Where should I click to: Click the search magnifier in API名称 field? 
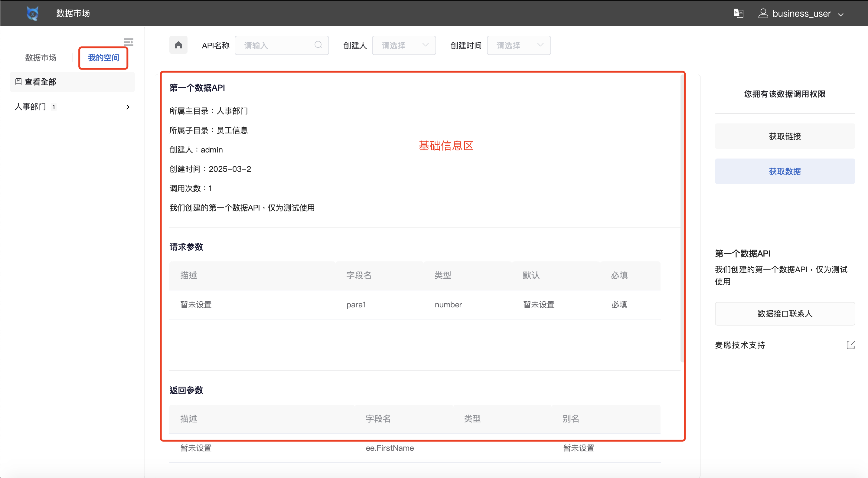(318, 45)
